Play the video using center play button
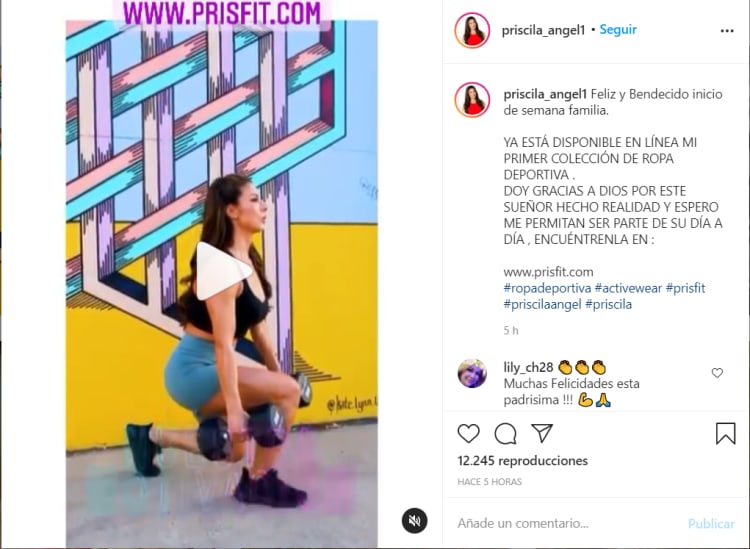The height and width of the screenshot is (549, 750). pyautogui.click(x=223, y=271)
